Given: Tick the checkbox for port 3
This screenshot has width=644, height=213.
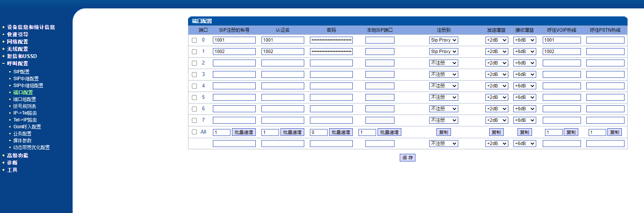Looking at the screenshot, I should pos(194,74).
